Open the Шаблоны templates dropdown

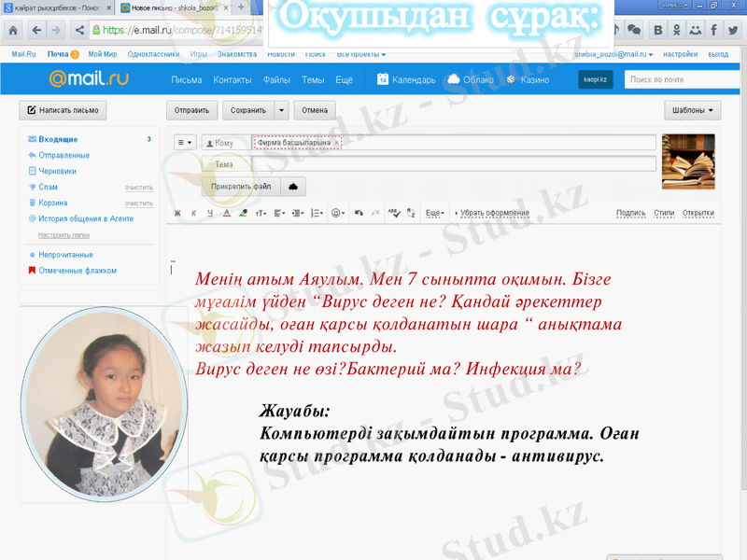[692, 110]
